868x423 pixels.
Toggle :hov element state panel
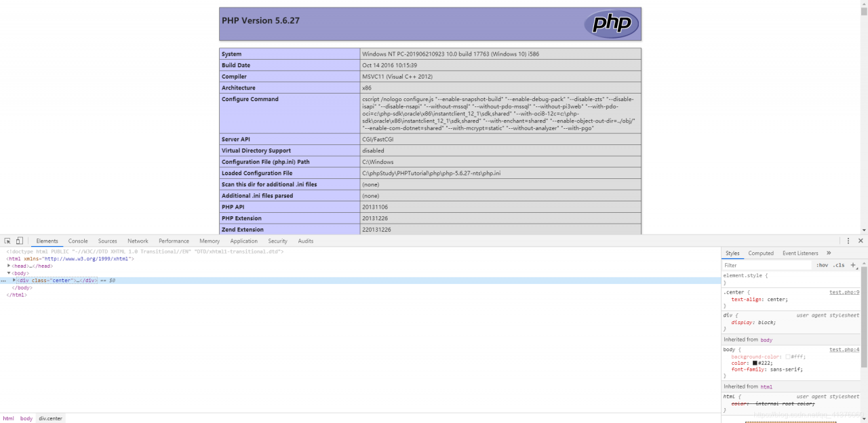(x=822, y=265)
